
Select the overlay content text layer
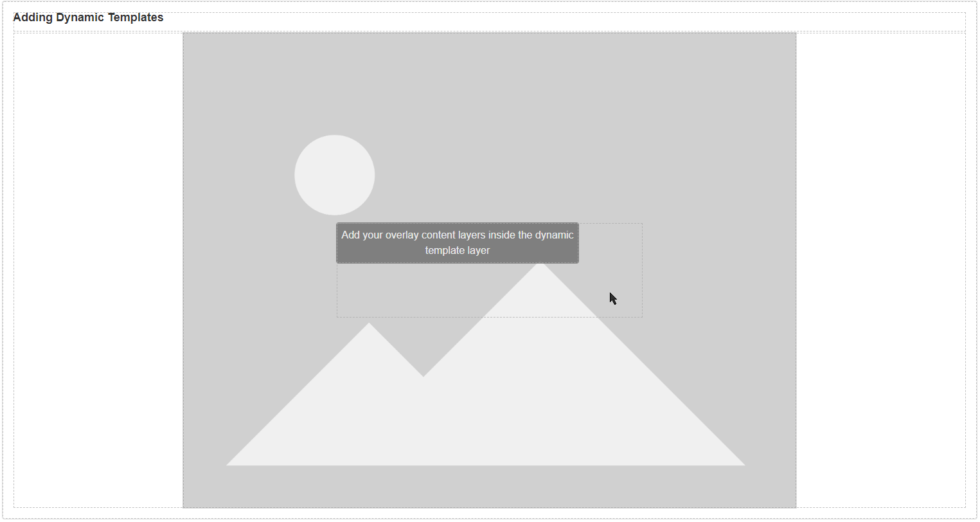tap(458, 243)
